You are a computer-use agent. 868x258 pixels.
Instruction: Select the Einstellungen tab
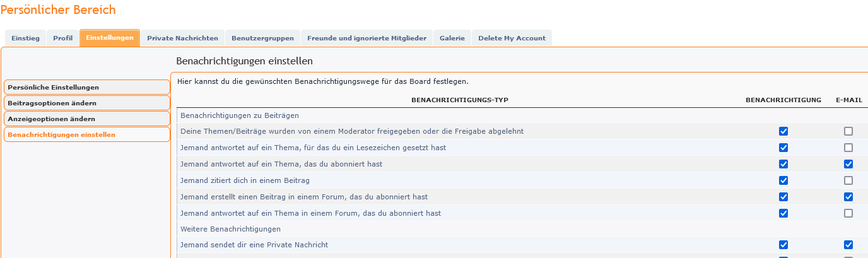point(110,38)
